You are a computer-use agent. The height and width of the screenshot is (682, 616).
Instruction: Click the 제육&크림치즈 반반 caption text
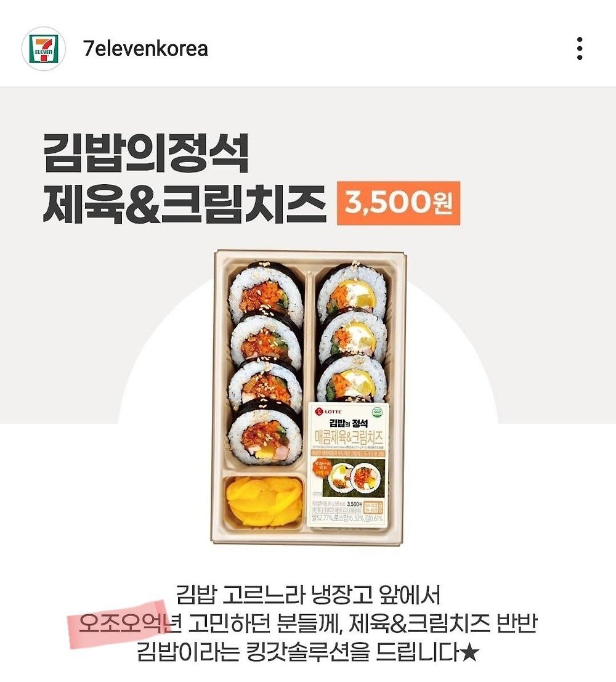(444, 623)
